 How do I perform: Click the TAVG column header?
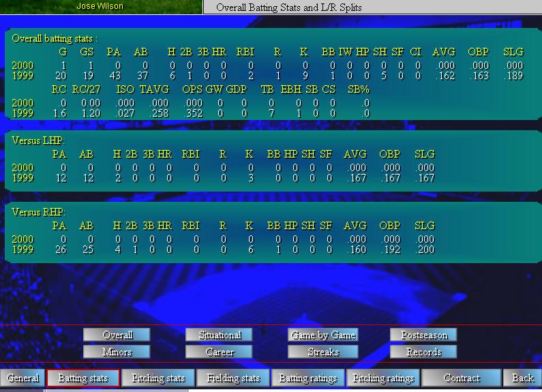tap(154, 89)
